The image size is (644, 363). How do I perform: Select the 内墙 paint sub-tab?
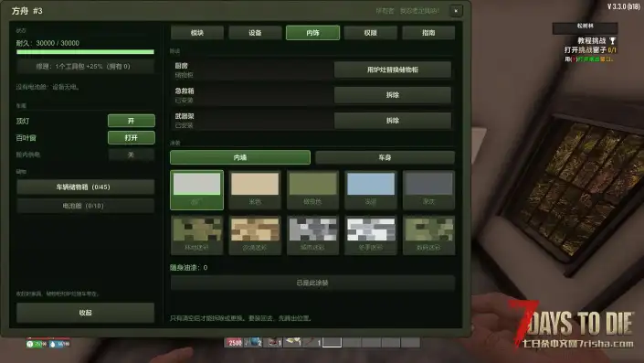[240, 157]
